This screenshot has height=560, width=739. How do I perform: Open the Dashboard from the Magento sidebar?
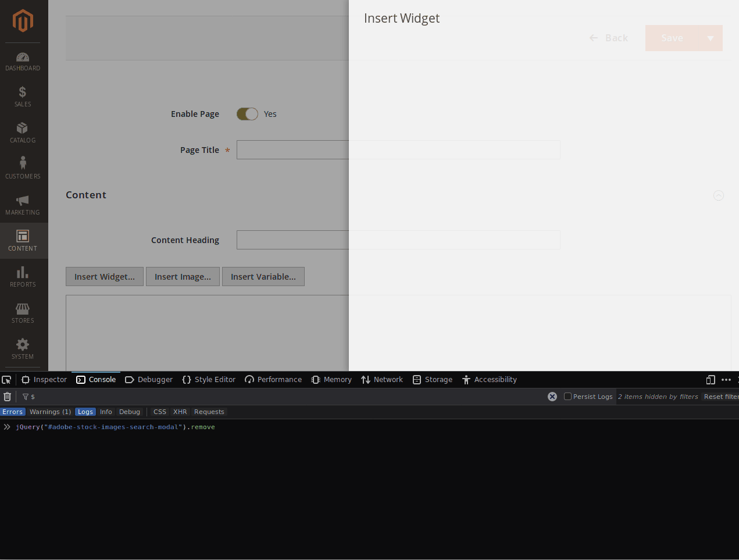[23, 60]
